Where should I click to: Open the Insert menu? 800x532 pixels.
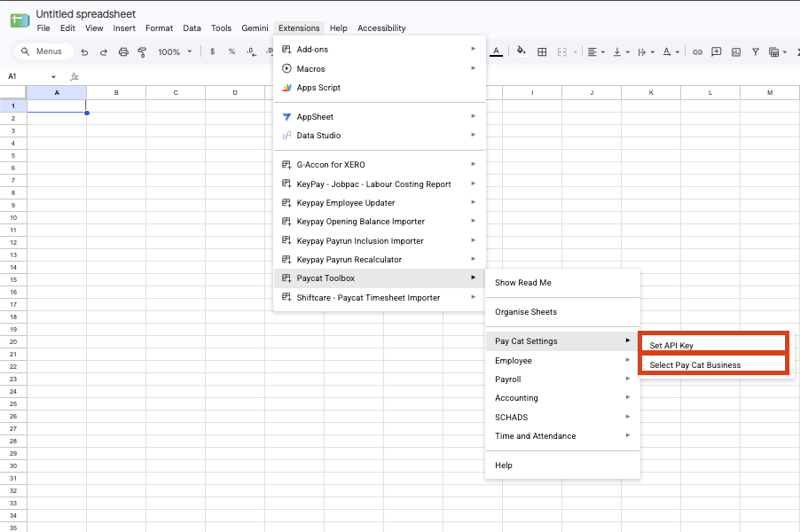(124, 28)
